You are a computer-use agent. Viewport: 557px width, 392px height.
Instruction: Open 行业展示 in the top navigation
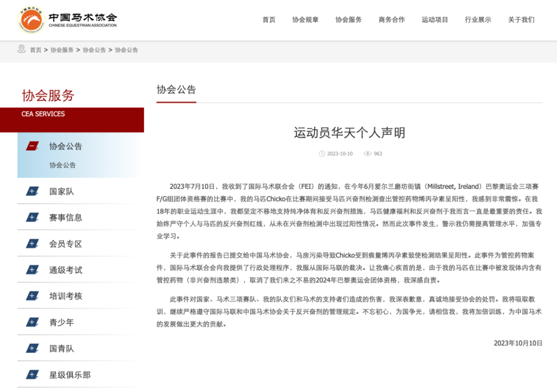pyautogui.click(x=478, y=20)
